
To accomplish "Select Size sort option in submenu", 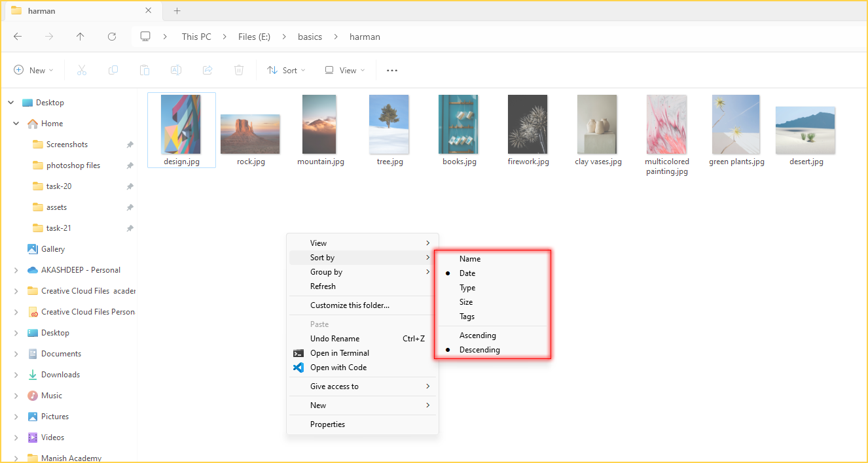I will [x=466, y=302].
